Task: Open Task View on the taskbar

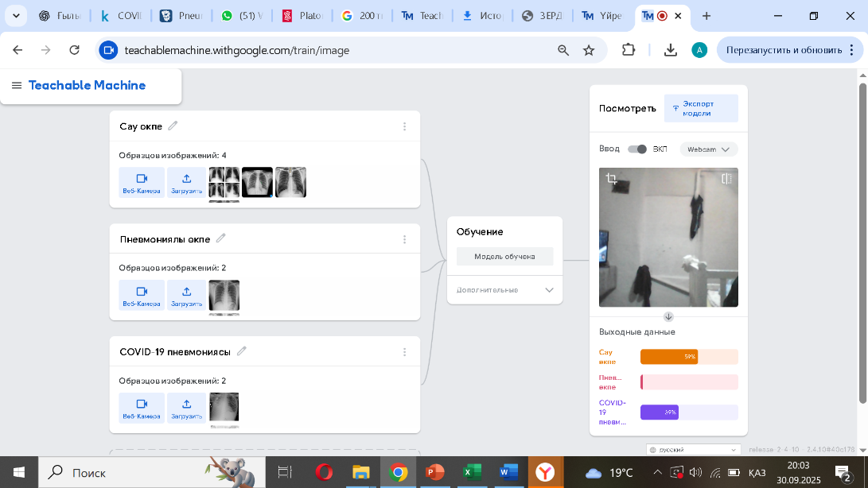Action: tap(285, 473)
